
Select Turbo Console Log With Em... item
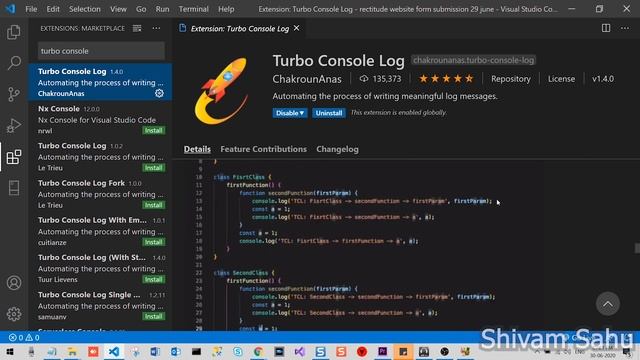pos(100,231)
